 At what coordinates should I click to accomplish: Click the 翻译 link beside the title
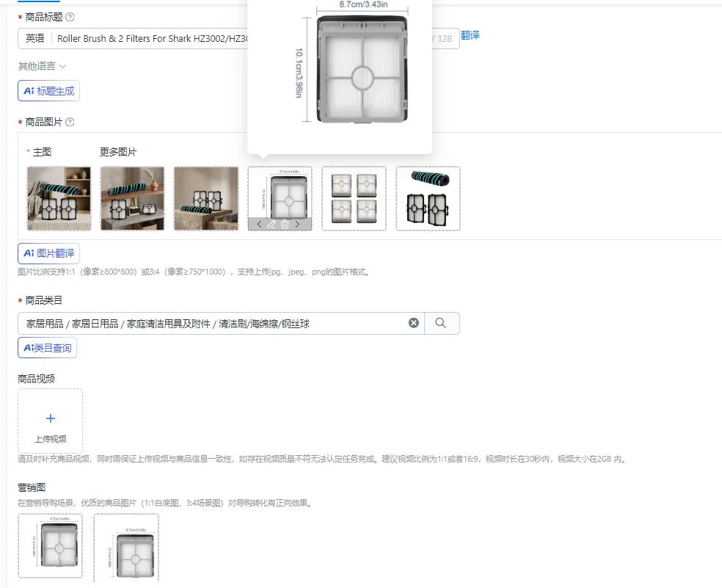[x=470, y=35]
